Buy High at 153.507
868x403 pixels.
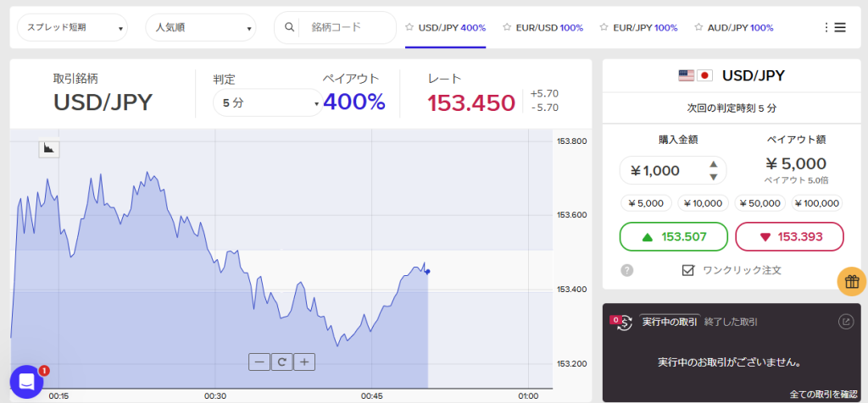674,236
